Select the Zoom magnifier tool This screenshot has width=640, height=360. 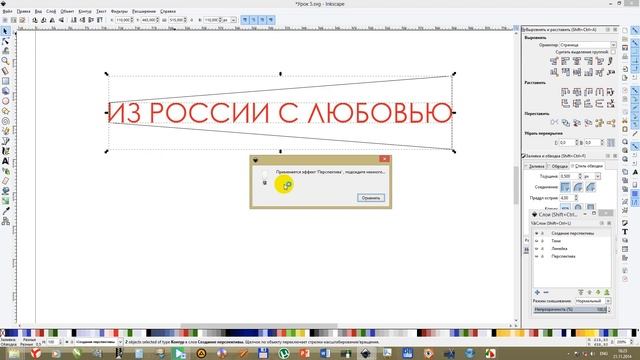(x=5, y=61)
